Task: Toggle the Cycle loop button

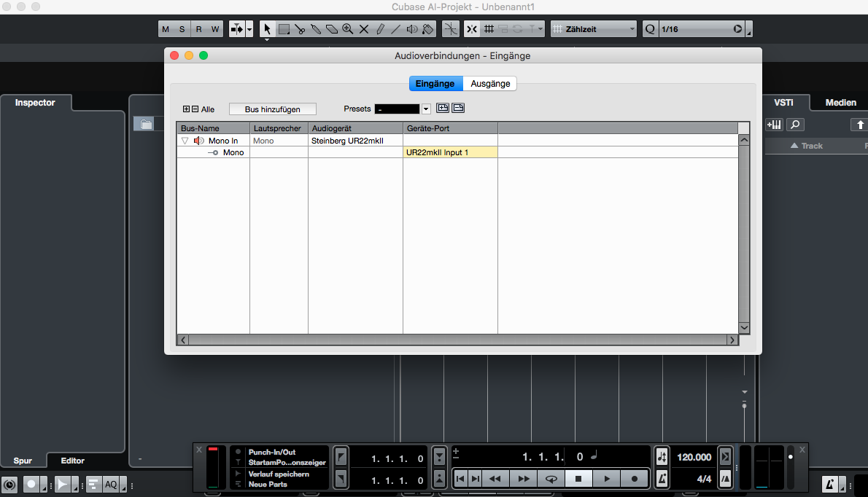Action: pyautogui.click(x=551, y=479)
